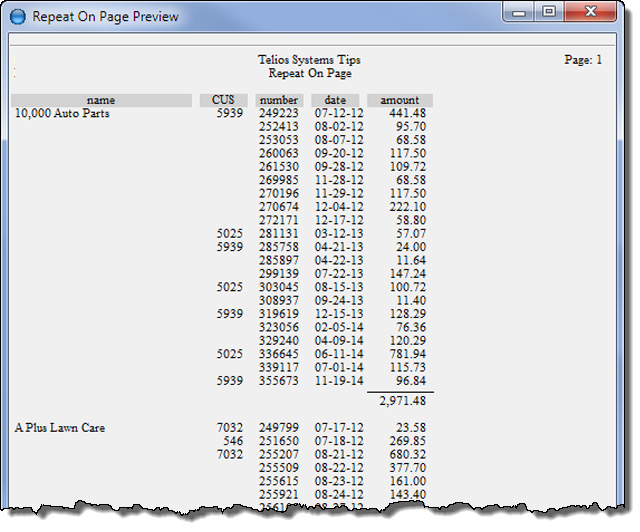Click the "10,000 Auto Parts" customer name
Image resolution: width=640 pixels, height=532 pixels.
click(62, 114)
